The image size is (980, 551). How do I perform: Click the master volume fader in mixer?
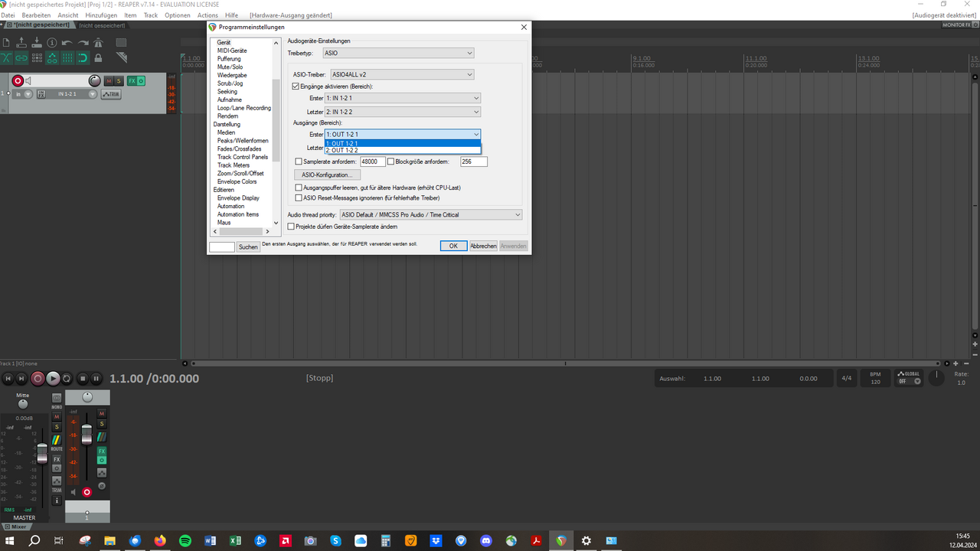coord(42,453)
